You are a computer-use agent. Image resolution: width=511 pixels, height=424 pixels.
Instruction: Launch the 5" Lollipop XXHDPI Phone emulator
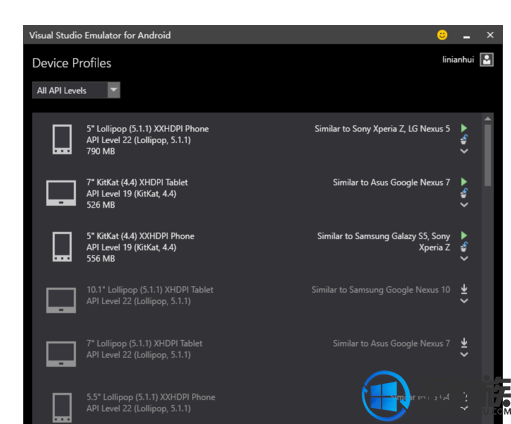pyautogui.click(x=464, y=128)
